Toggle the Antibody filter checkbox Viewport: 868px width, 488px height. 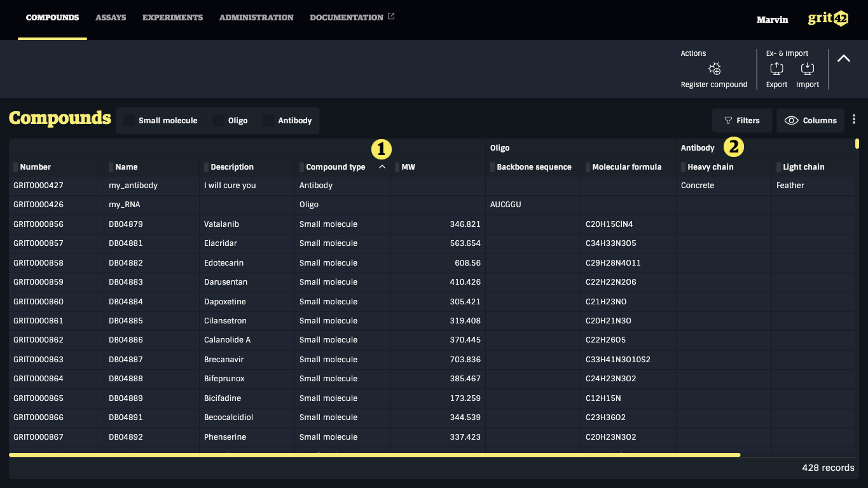pos(268,120)
